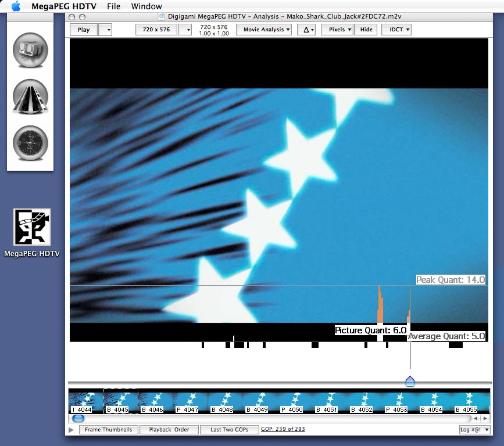Image resolution: width=504 pixels, height=446 pixels.
Task: Click the Picture Quant: 6.0 label
Action: click(371, 330)
